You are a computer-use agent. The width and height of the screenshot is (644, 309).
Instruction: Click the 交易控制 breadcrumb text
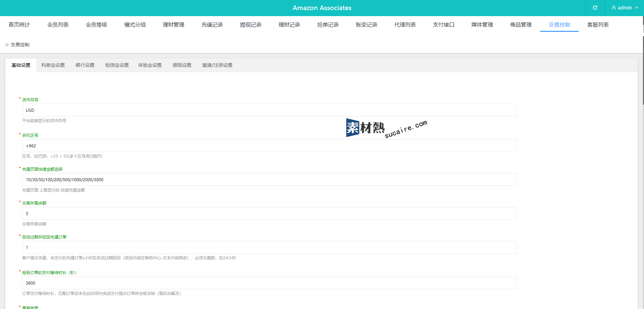tap(20, 45)
